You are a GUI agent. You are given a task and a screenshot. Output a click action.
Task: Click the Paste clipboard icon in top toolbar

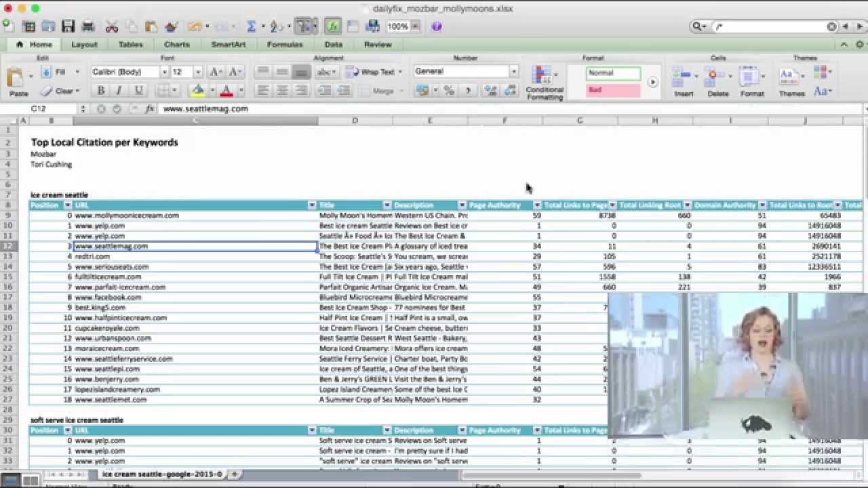pyautogui.click(x=151, y=26)
